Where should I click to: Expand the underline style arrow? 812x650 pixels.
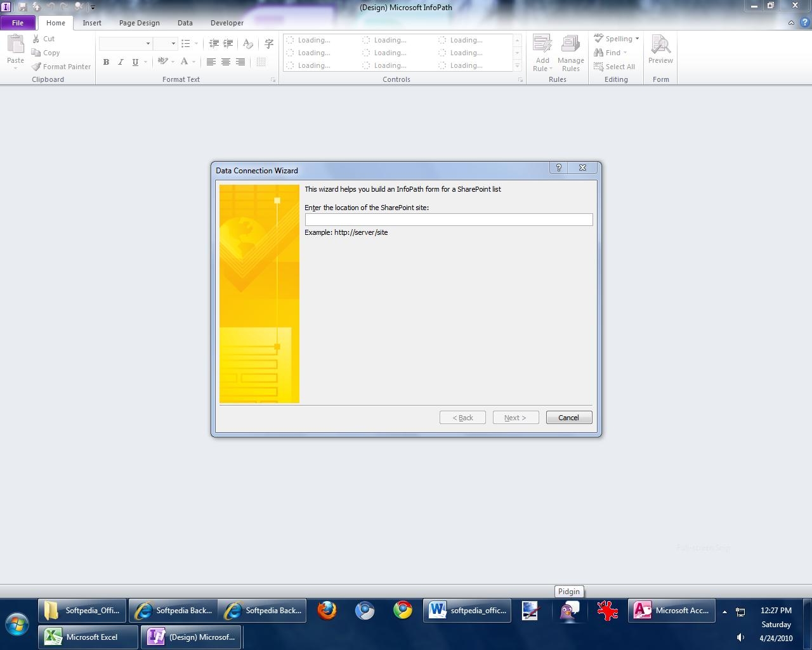[x=145, y=62]
